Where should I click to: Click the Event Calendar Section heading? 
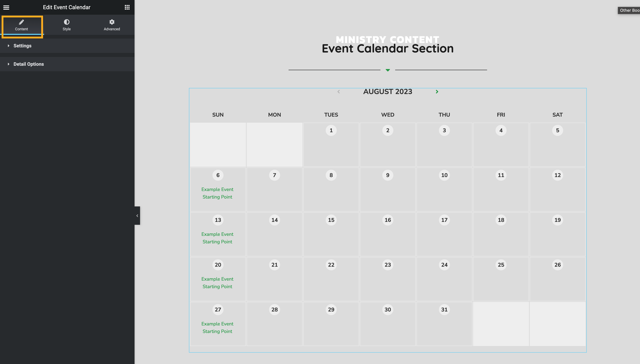(x=388, y=48)
